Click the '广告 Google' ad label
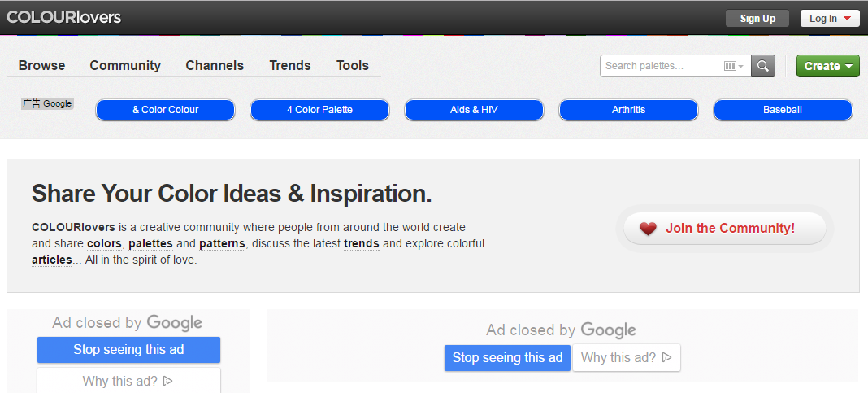The width and height of the screenshot is (868, 393). [x=47, y=103]
